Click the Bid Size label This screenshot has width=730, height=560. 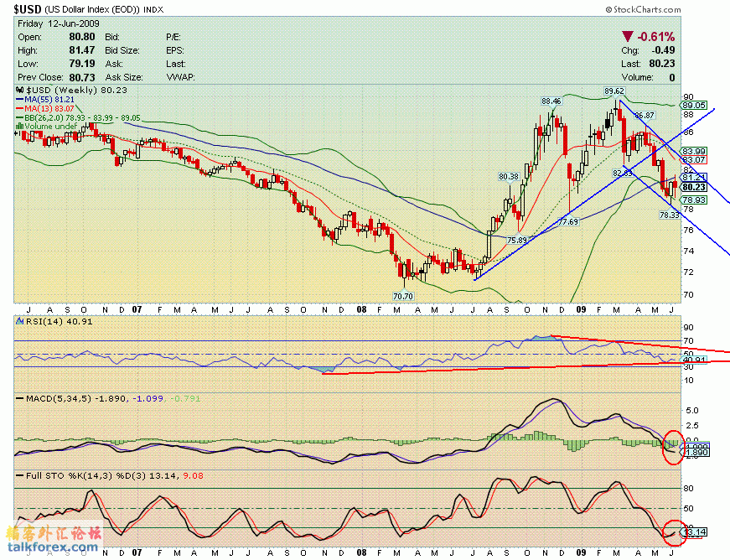pos(122,50)
